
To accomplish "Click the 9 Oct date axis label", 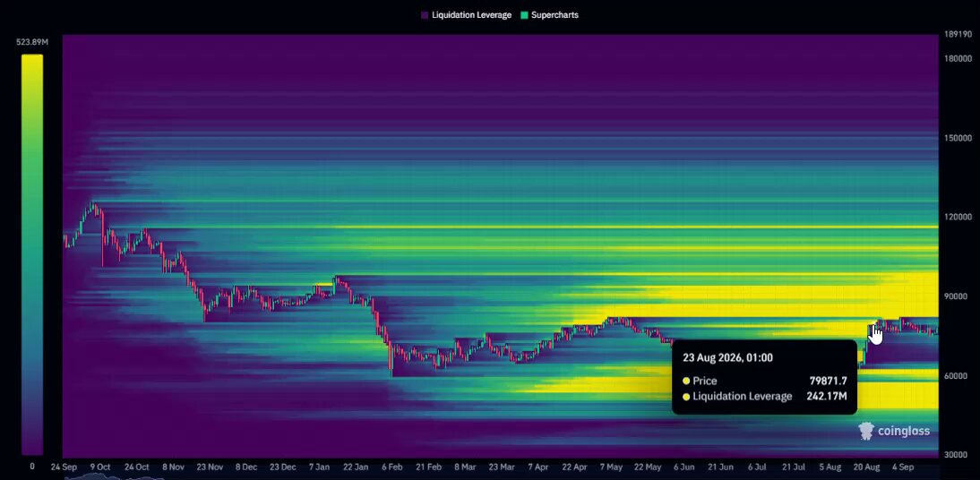I will 100,467.
